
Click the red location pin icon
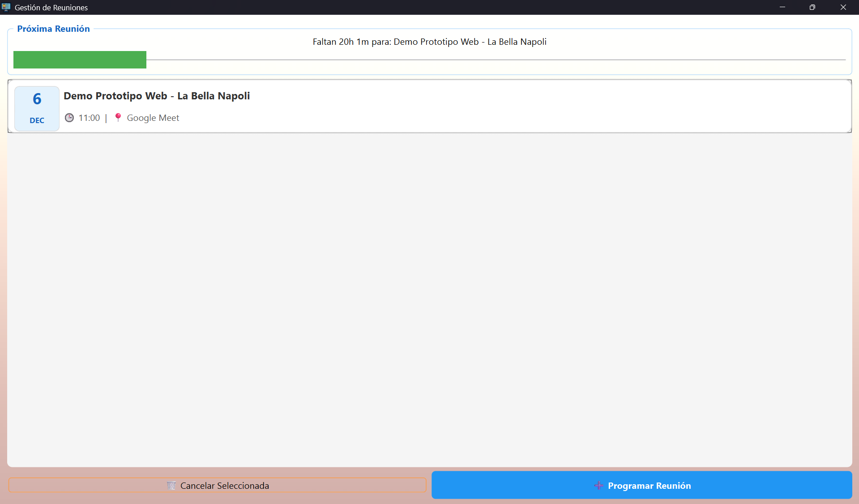pyautogui.click(x=118, y=117)
